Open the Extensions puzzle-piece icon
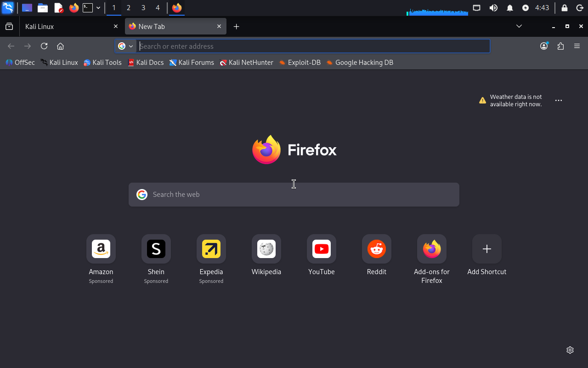Viewport: 588px width, 368px height. click(x=560, y=46)
